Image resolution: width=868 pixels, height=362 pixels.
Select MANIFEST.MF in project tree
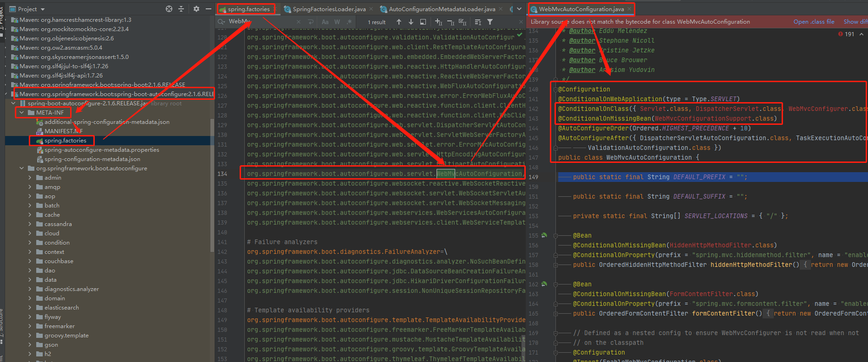click(x=63, y=131)
